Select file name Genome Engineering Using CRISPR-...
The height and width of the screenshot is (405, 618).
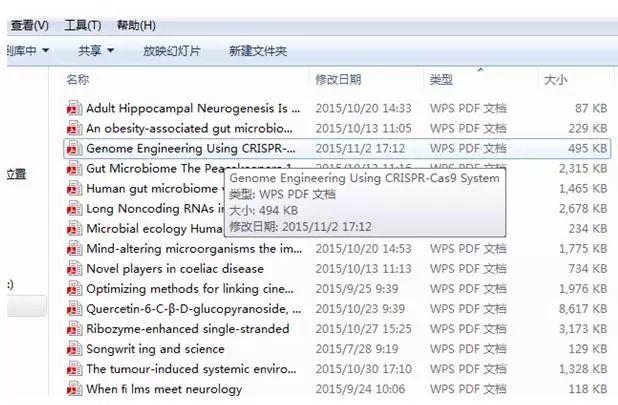(191, 148)
